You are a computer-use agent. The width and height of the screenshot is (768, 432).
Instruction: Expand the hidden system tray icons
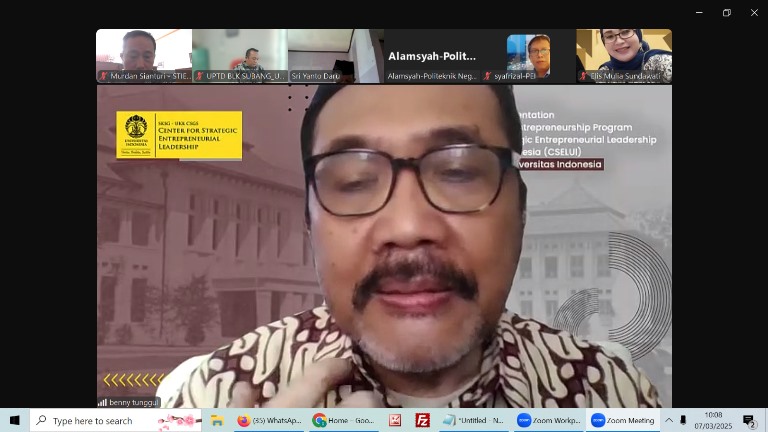[x=669, y=420]
